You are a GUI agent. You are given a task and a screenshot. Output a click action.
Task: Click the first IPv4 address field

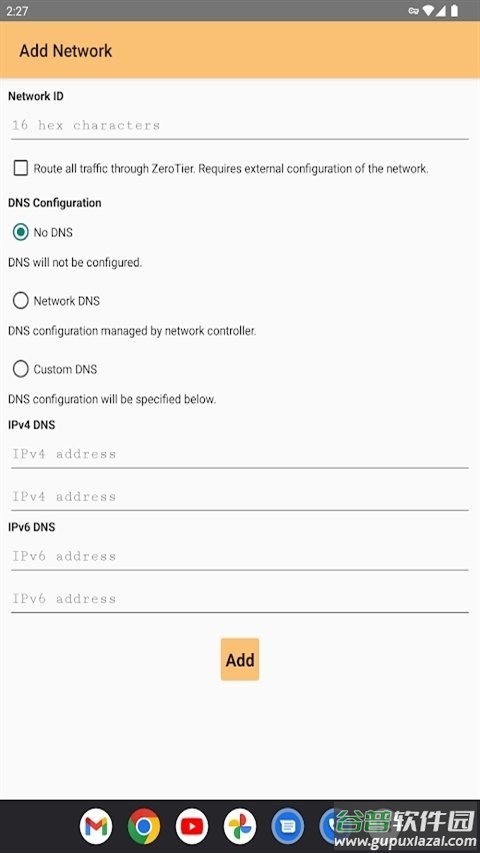[x=240, y=454]
